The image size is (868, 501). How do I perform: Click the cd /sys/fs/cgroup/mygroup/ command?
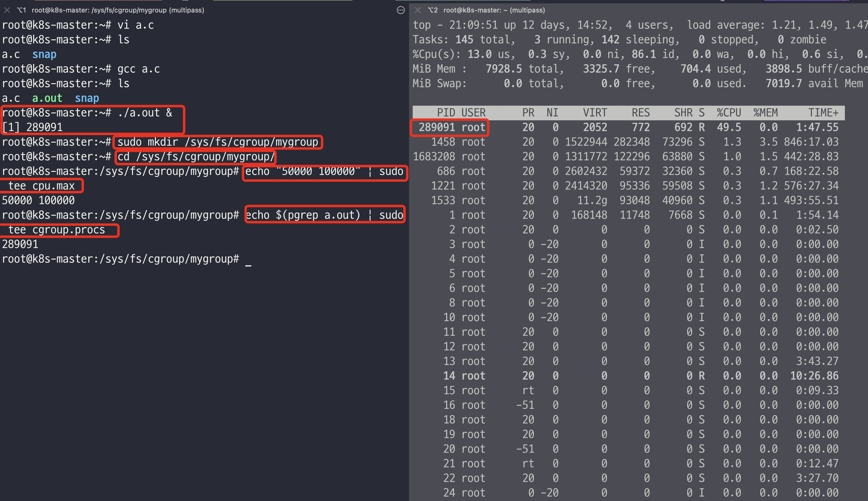[196, 157]
